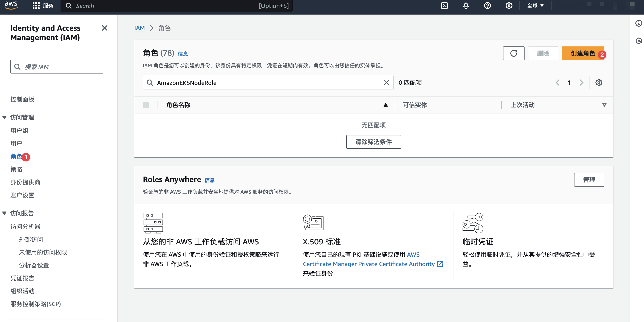The width and height of the screenshot is (644, 322).
Task: Click the Last activity column header
Action: coord(523,105)
